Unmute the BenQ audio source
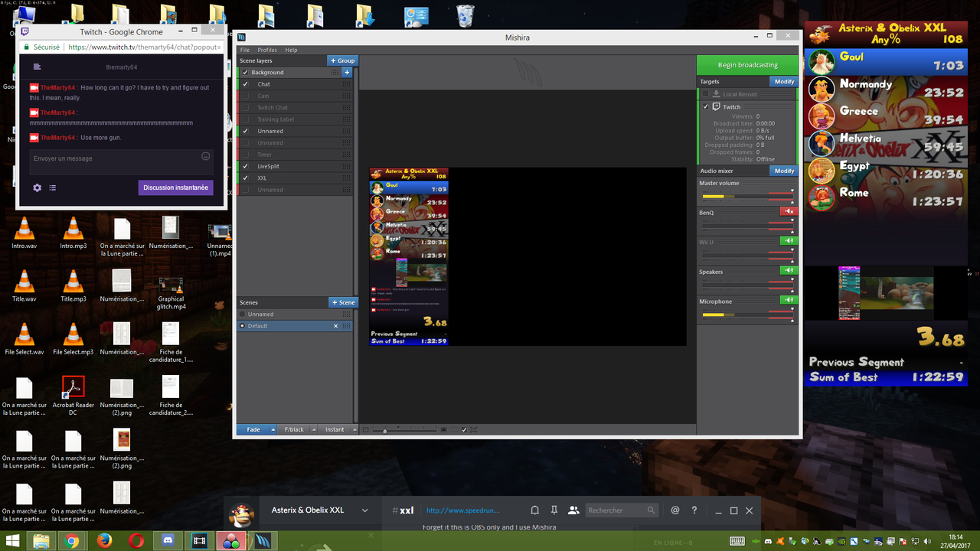The width and height of the screenshot is (980, 551). point(789,211)
